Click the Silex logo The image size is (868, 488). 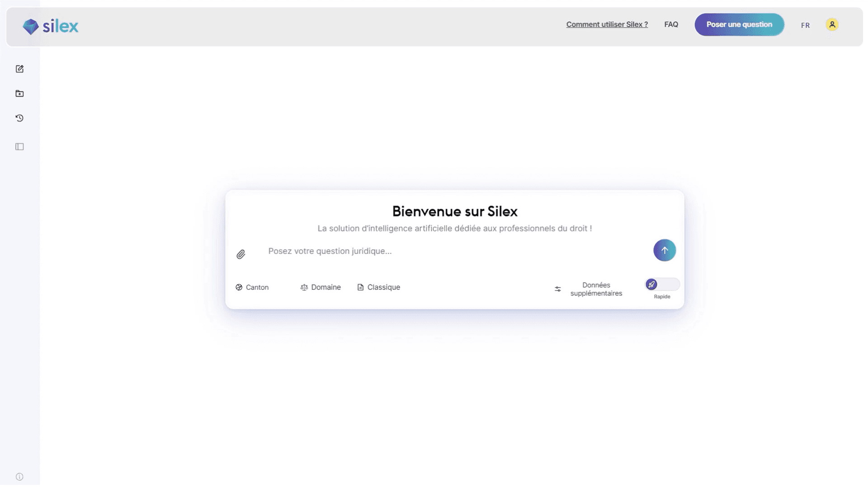[x=51, y=26]
